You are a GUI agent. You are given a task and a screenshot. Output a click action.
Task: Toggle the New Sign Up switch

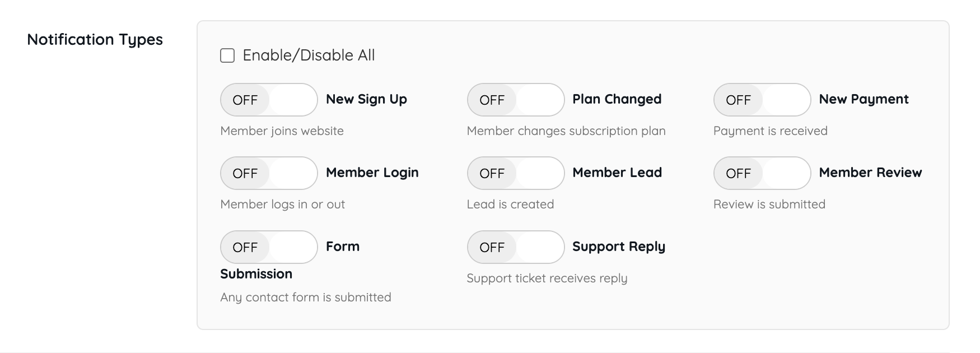pos(269,100)
